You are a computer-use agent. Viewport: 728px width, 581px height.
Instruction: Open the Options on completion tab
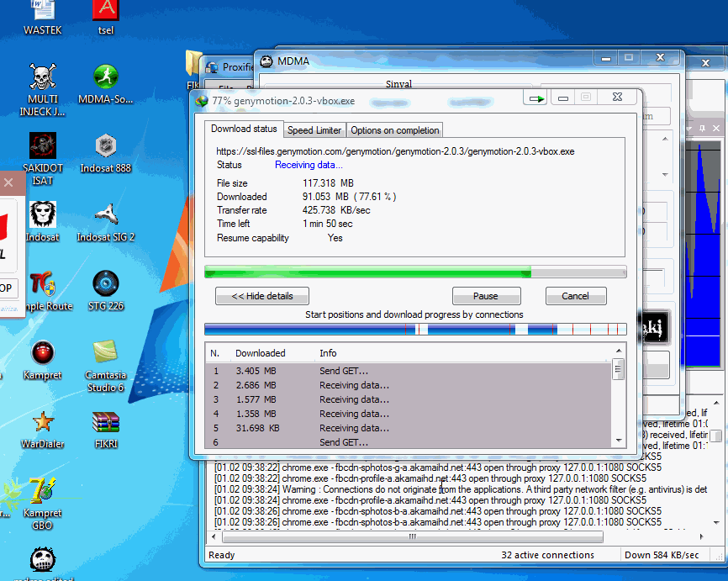[x=394, y=130]
